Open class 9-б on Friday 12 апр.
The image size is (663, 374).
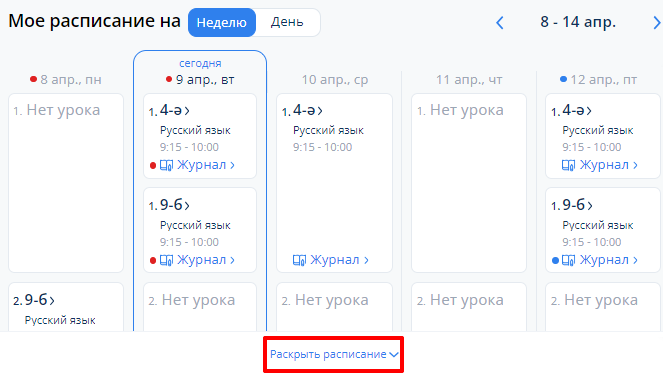577,205
